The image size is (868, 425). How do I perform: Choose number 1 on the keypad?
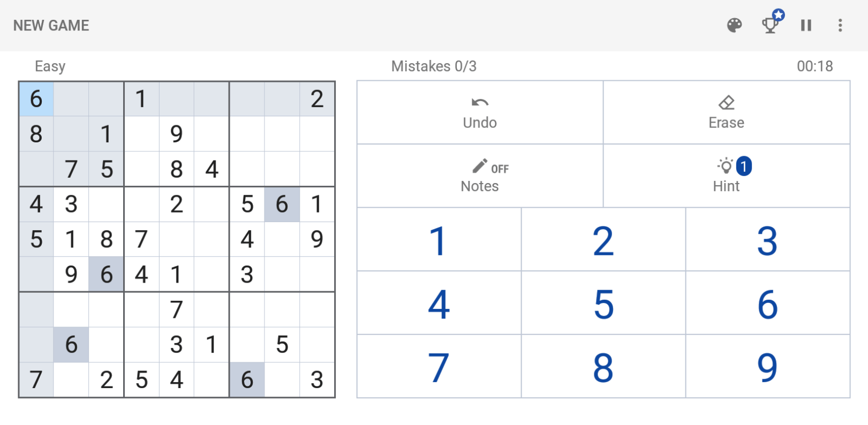(x=439, y=239)
